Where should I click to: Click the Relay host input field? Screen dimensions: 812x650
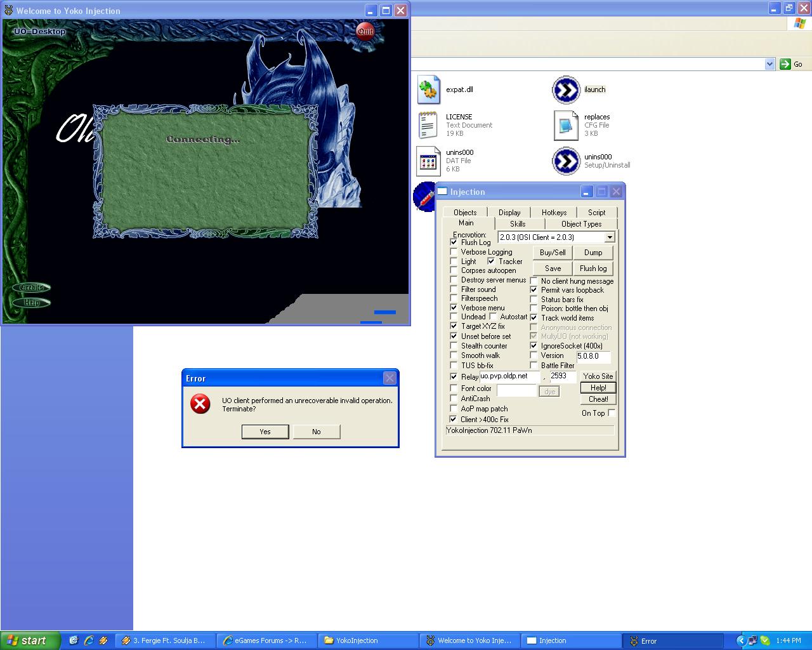(x=510, y=376)
